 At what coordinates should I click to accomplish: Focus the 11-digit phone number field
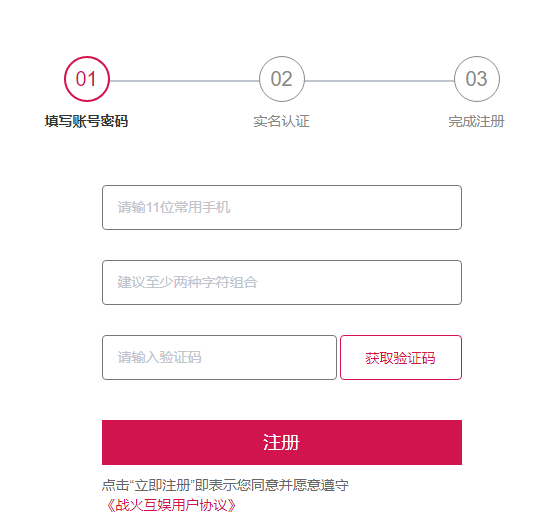(x=282, y=207)
